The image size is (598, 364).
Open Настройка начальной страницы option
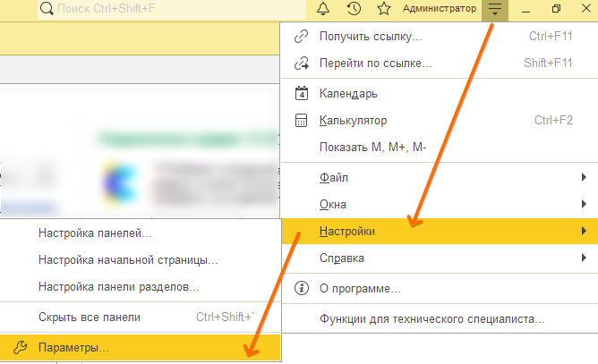(128, 260)
